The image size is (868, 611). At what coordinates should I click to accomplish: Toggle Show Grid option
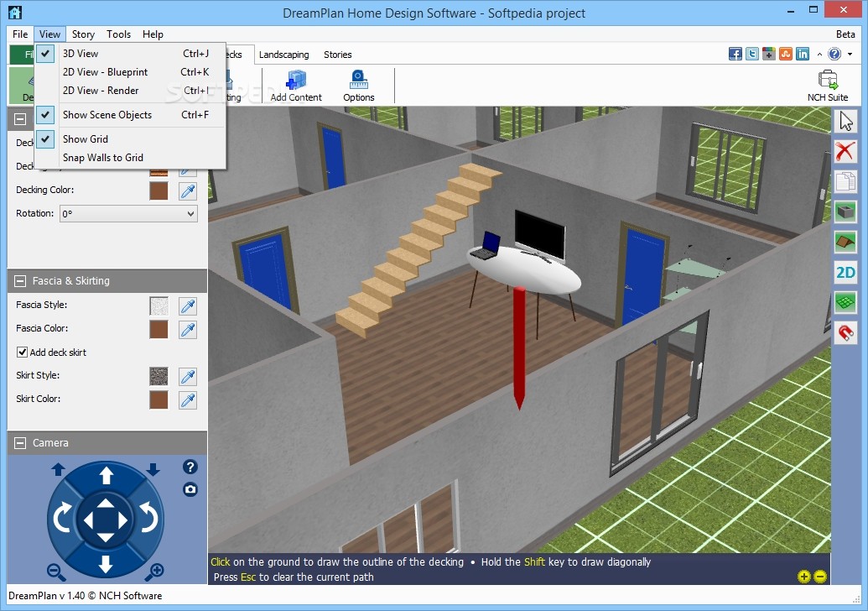click(130, 139)
